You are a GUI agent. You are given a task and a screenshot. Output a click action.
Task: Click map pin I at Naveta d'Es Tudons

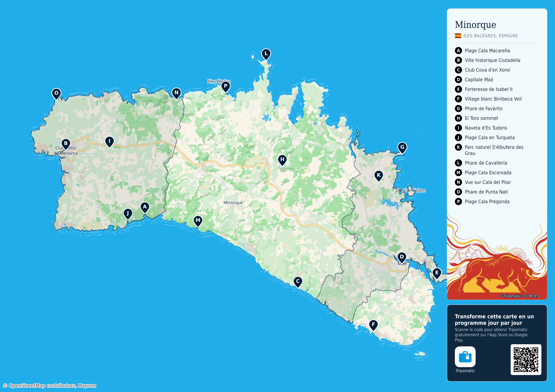click(x=109, y=141)
